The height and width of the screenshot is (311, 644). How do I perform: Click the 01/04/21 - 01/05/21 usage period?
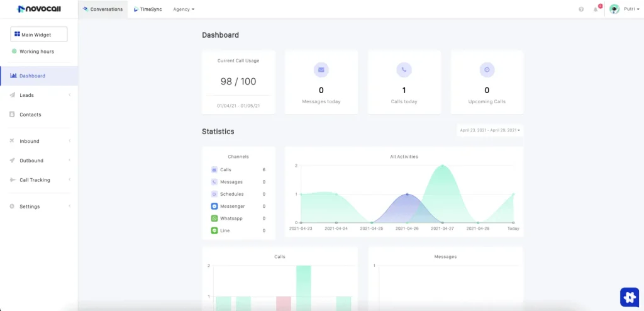(x=238, y=106)
